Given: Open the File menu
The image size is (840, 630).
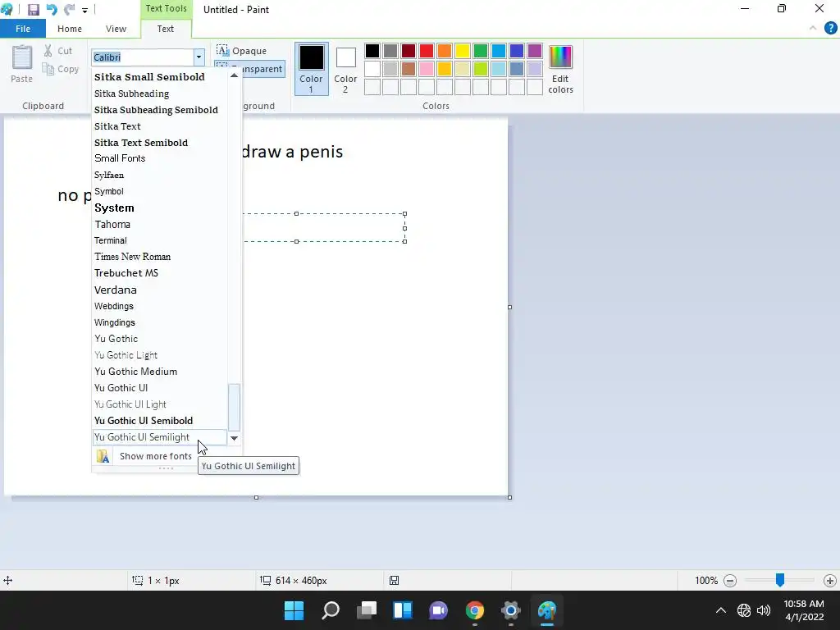Looking at the screenshot, I should click(x=23, y=29).
